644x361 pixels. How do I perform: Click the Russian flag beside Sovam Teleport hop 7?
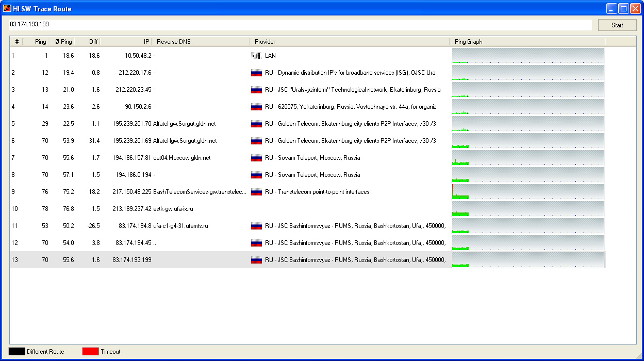tap(256, 158)
